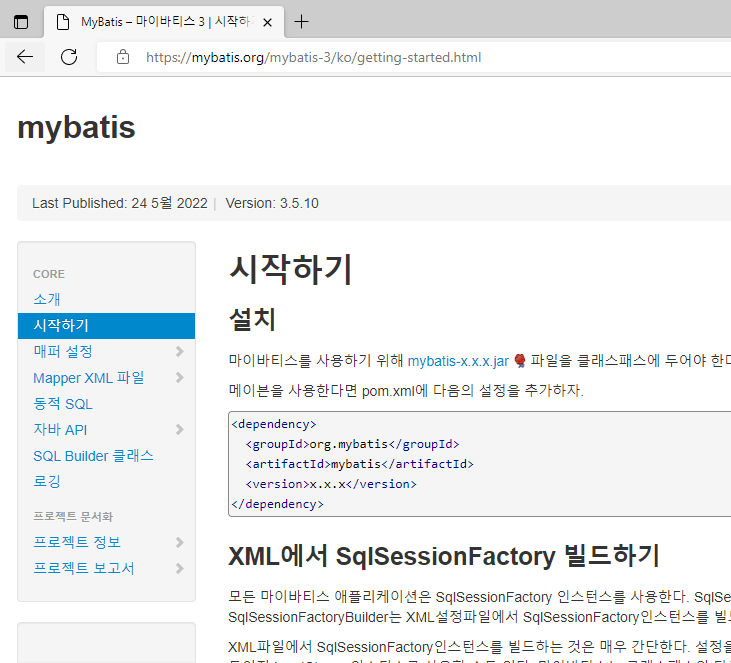Expand the Mapper XML 파일 chevron
The image size is (731, 663).
coord(179,377)
